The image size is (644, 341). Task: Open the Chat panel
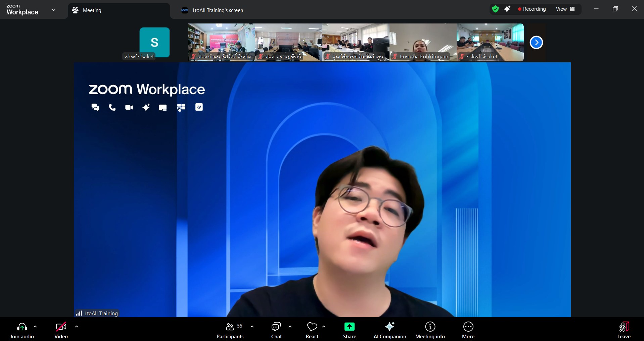[x=276, y=330]
